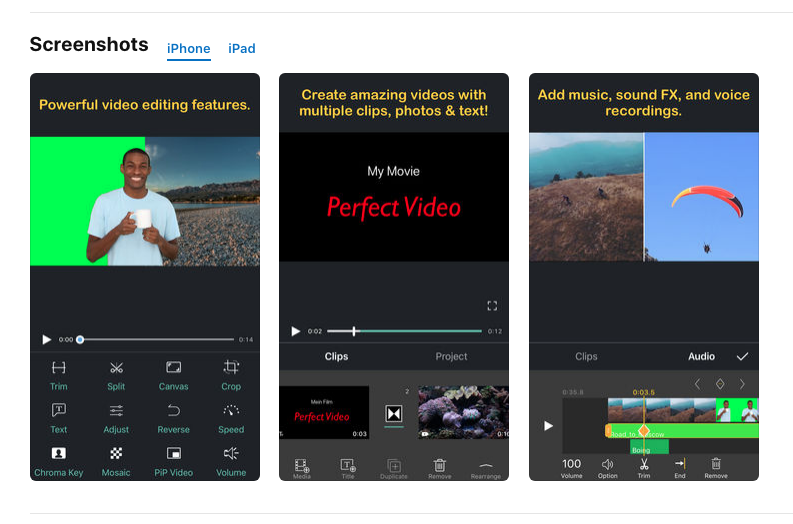Open the Speed adjustment tool
Screen dimensions: 793x524
click(231, 410)
